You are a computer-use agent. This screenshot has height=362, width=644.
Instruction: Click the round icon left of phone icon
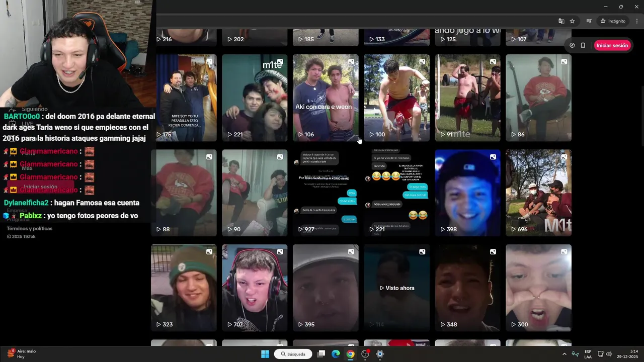pos(572,45)
